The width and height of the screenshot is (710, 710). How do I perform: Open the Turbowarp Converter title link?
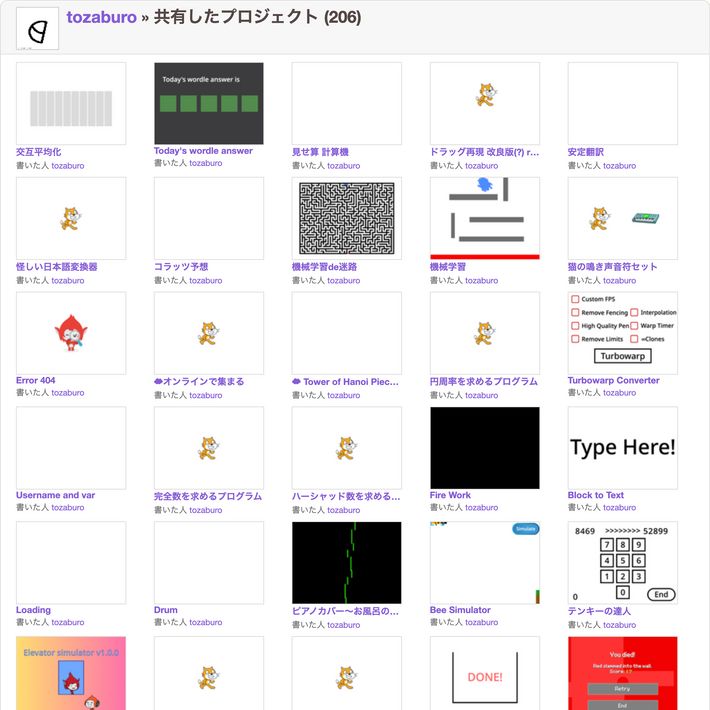(x=614, y=380)
